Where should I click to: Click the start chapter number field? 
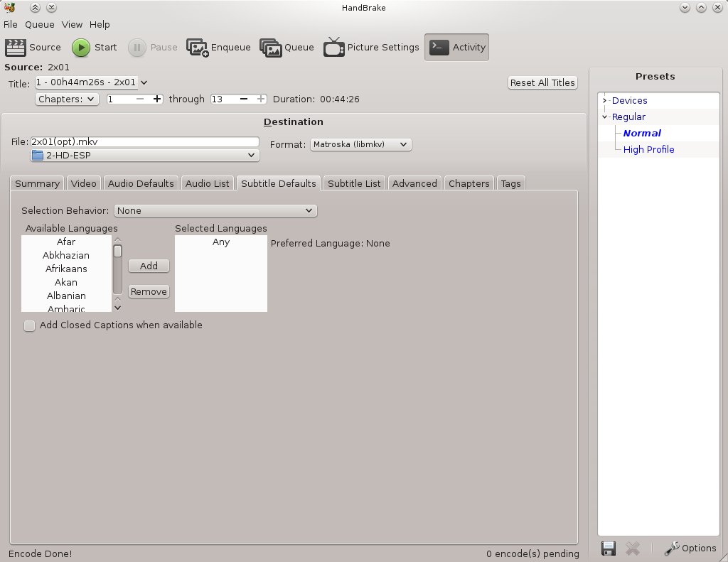[119, 99]
